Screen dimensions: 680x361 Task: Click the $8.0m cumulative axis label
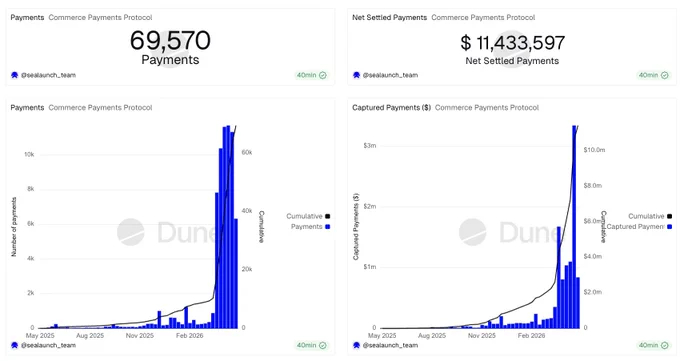tap(592, 185)
